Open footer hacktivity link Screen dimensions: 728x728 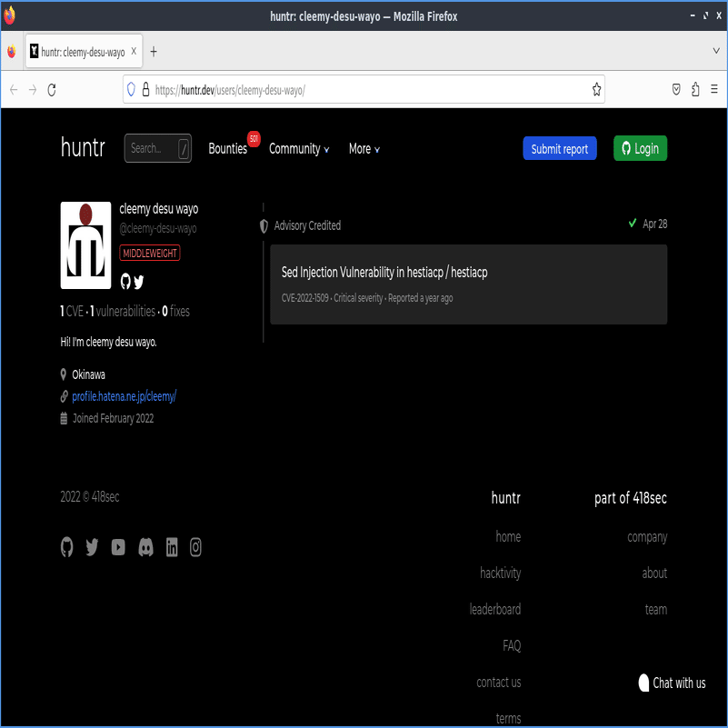500,573
